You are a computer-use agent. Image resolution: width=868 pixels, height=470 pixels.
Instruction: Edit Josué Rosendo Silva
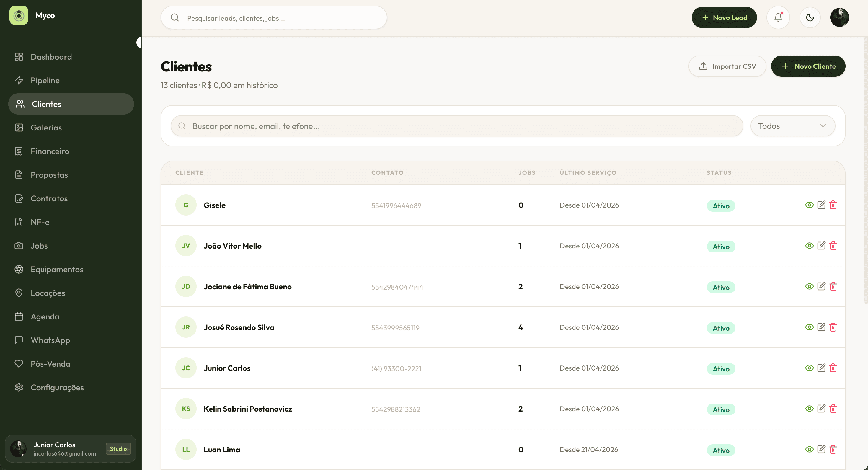(821, 327)
